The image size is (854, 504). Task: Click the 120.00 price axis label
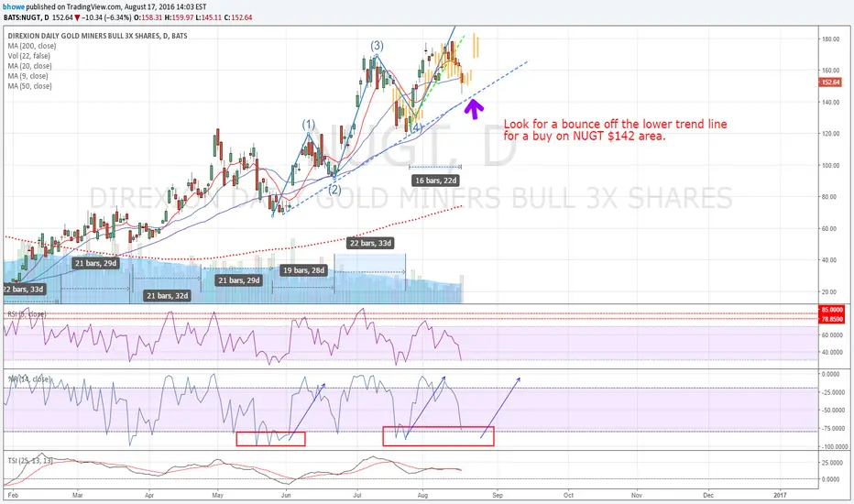click(x=830, y=134)
